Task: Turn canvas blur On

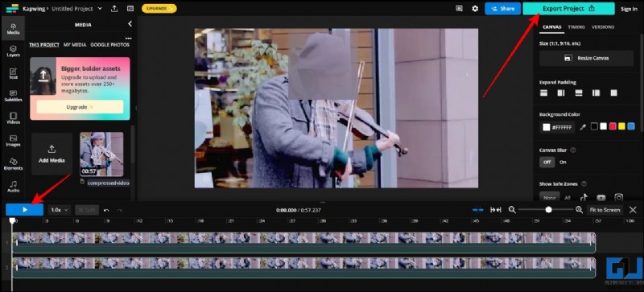Action: tap(563, 162)
